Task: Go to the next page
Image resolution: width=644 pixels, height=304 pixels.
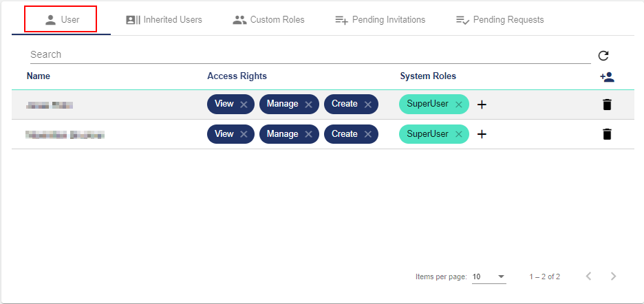Action: click(x=613, y=276)
